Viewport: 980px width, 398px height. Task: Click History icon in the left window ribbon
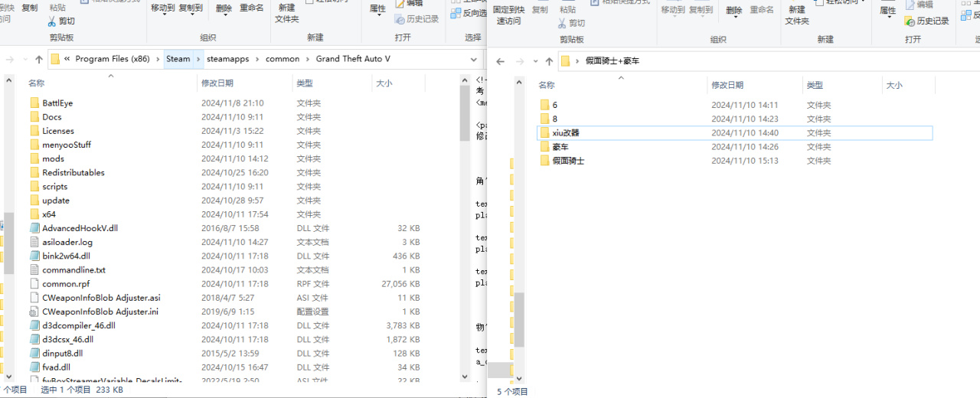400,18
